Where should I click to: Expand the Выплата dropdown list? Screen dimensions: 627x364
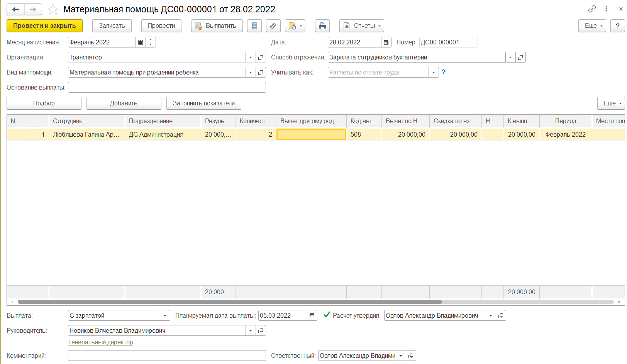165,316
